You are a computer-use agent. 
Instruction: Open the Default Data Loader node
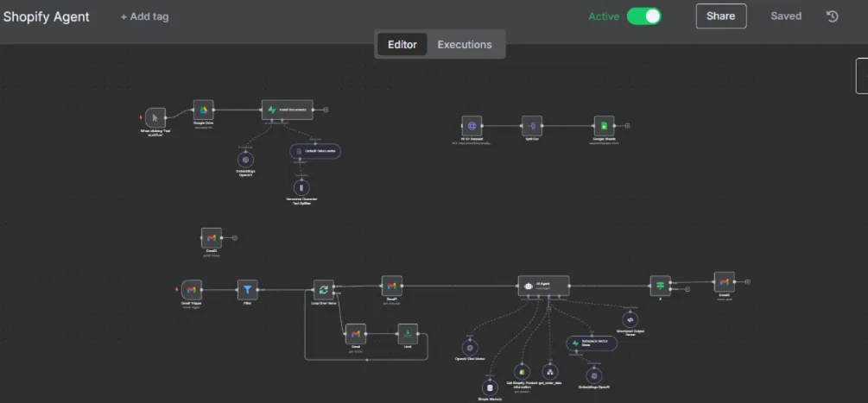pos(315,151)
